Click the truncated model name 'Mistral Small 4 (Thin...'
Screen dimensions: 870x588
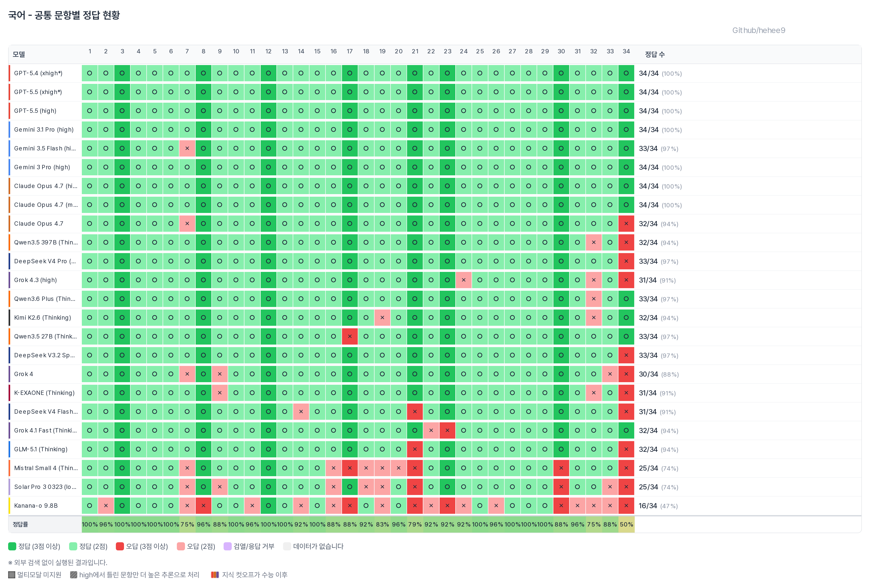46,468
